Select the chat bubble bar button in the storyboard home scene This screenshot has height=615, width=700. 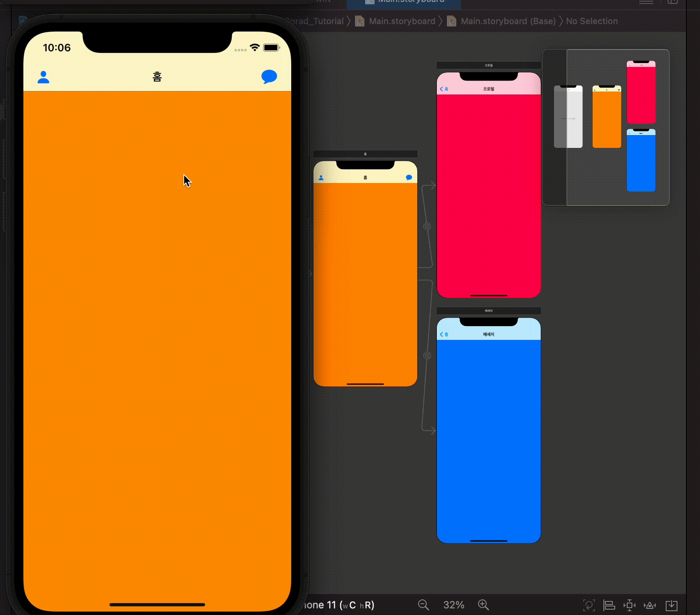(409, 177)
